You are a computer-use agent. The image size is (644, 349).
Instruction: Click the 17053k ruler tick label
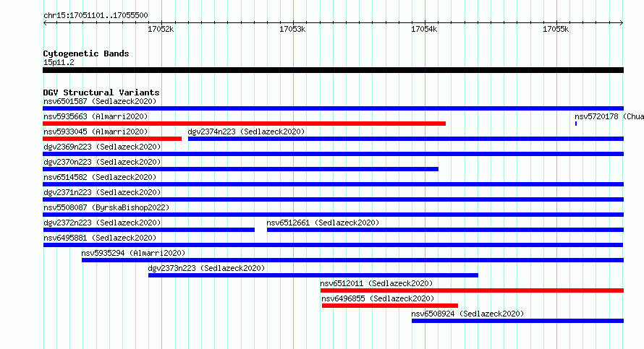(292, 29)
